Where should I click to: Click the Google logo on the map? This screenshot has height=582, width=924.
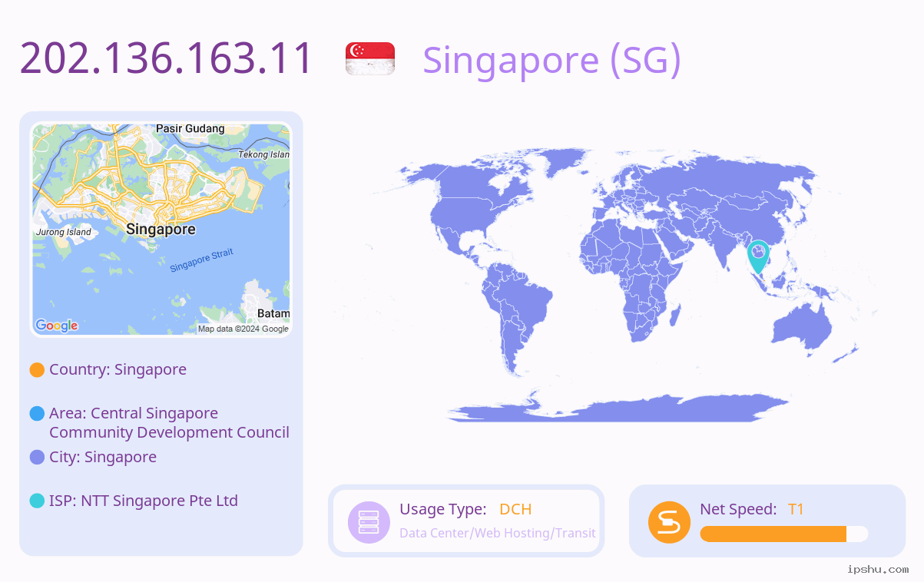[x=57, y=326]
